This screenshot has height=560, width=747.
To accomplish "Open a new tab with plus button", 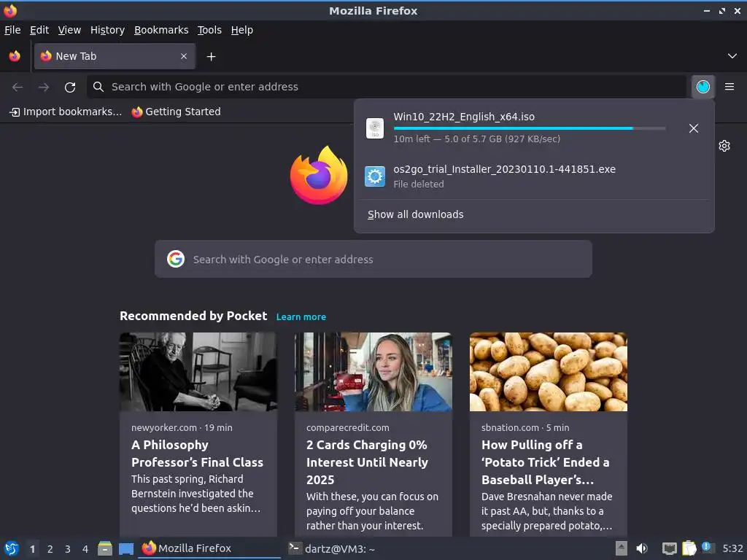I will (x=211, y=57).
